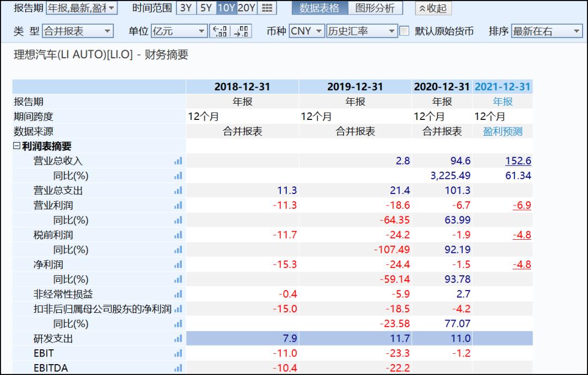The height and width of the screenshot is (375, 588).
Task: Open chart icon for 非经常性损益 row
Action: coord(178,294)
